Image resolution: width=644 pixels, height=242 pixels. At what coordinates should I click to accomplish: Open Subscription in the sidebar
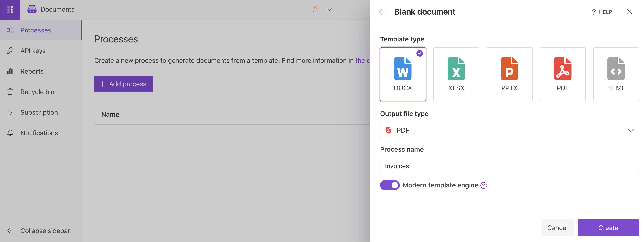tap(41, 112)
